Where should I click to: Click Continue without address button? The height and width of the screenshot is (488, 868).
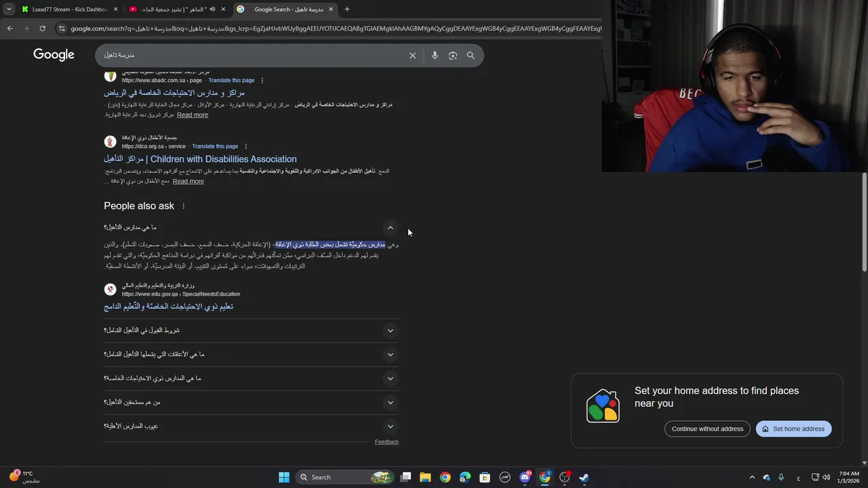pyautogui.click(x=707, y=429)
